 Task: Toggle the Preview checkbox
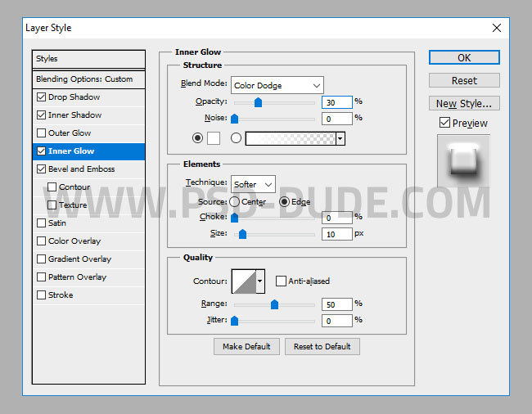coord(444,124)
